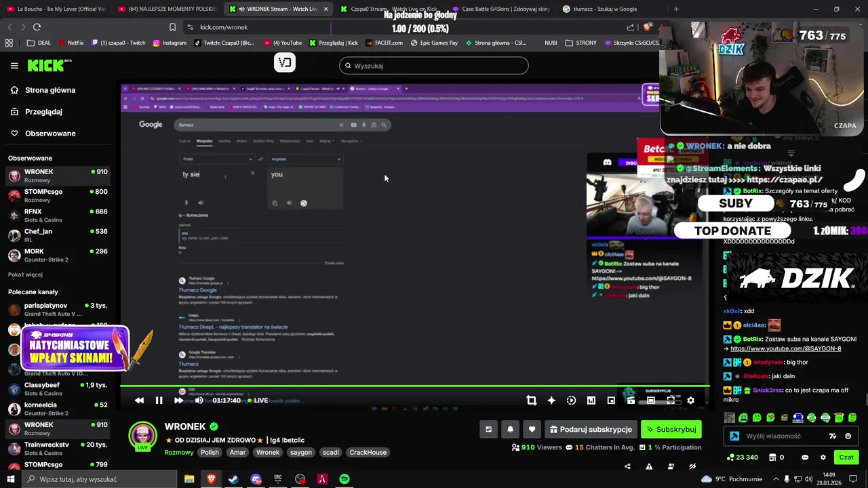Image resolution: width=868 pixels, height=488 pixels.
Task: Click the blue hammer badge in chat input
Action: click(x=734, y=436)
